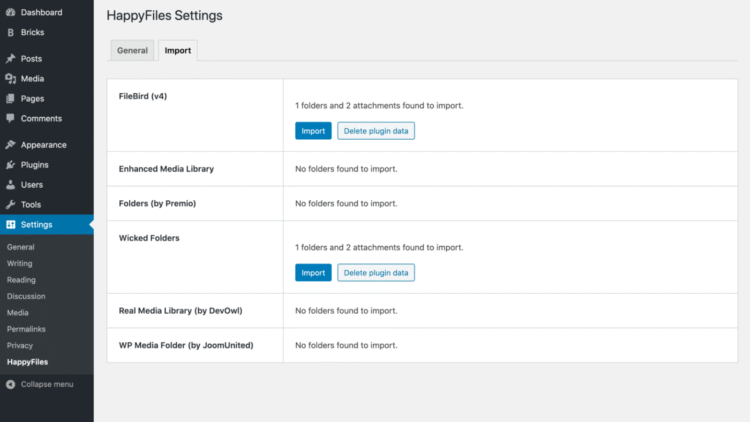This screenshot has height=422, width=750.
Task: Click Wicked Folders' '1 folders and 2 attachments' text
Action: point(379,247)
